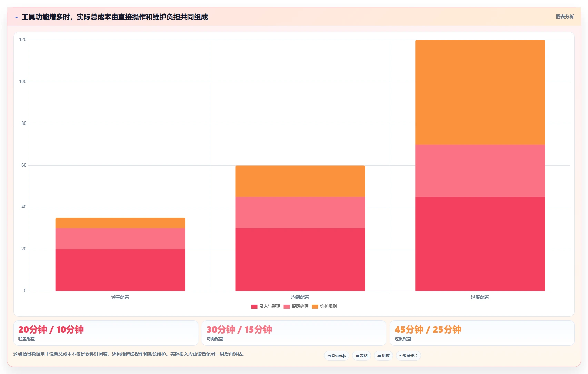Click the red segment of the 轻量配置 bar
The image size is (588, 374).
point(120,270)
